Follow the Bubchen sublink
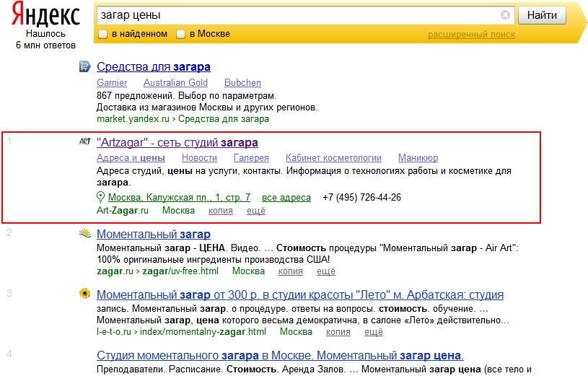Screen dimensions: 588x376 pyautogui.click(x=242, y=82)
